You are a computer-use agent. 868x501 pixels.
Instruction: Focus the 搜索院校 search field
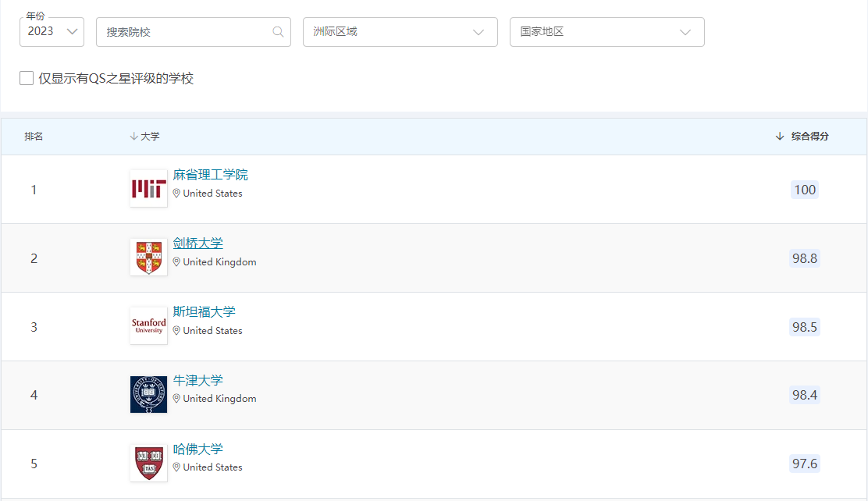click(194, 32)
